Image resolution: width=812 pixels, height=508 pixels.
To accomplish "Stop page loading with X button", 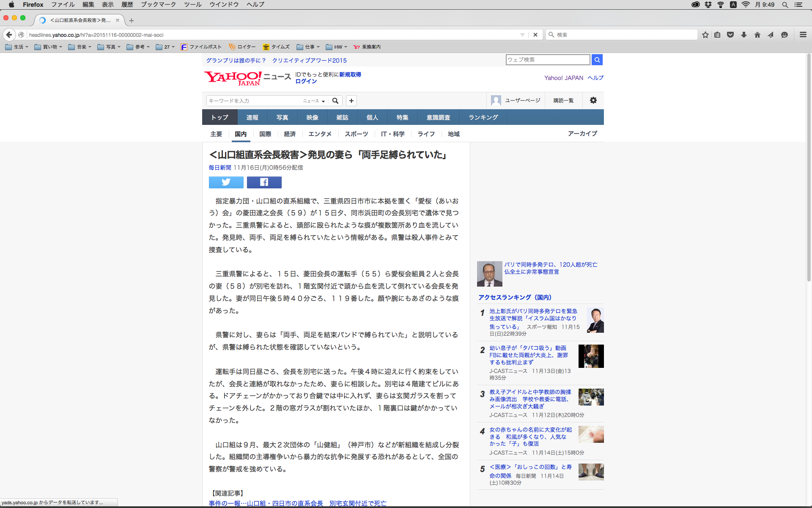I will pos(535,35).
